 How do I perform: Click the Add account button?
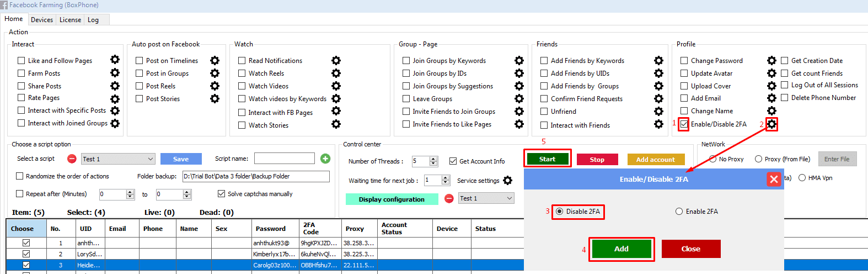(x=656, y=160)
